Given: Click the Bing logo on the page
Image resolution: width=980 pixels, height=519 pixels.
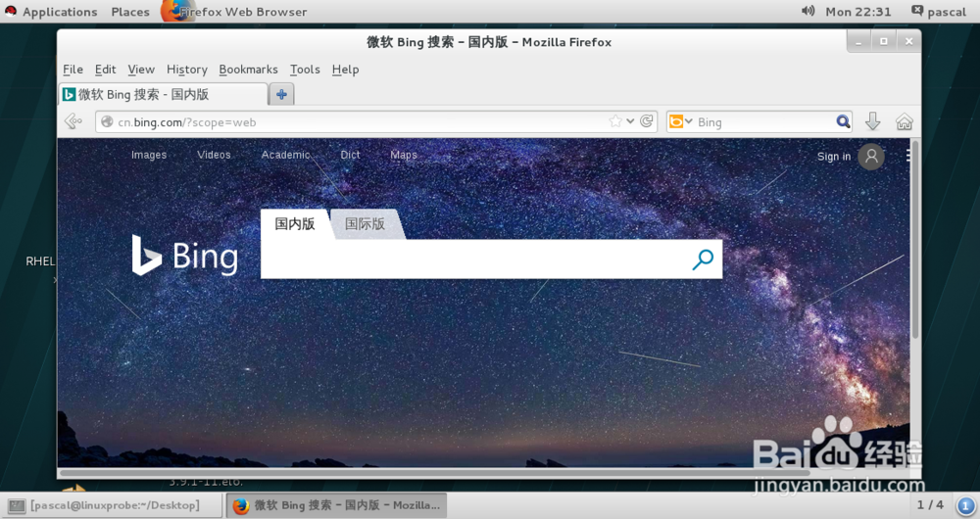Looking at the screenshot, I should point(185,256).
